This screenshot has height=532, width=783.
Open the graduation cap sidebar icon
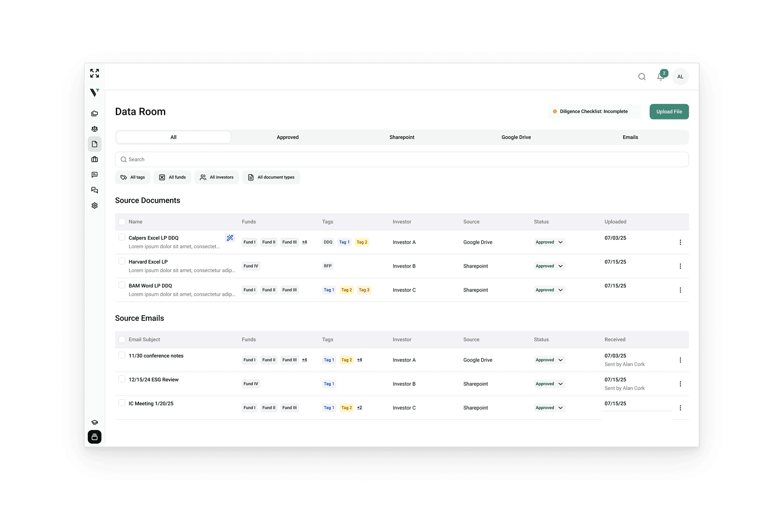coord(95,422)
